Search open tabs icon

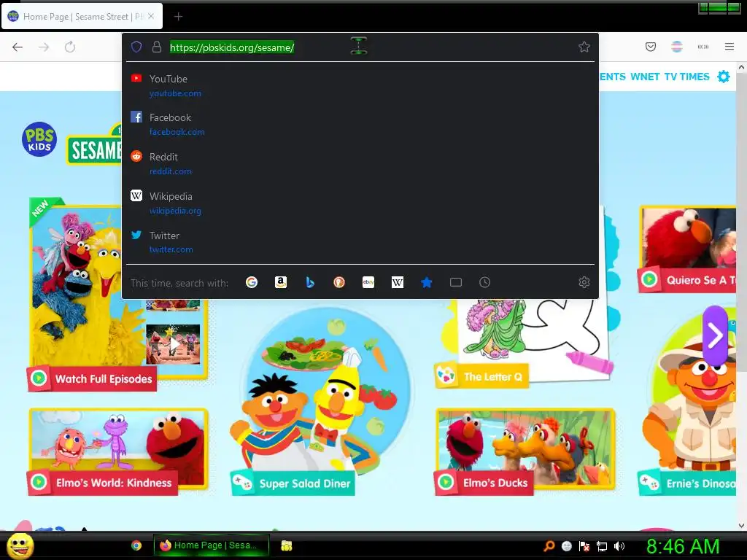456,282
